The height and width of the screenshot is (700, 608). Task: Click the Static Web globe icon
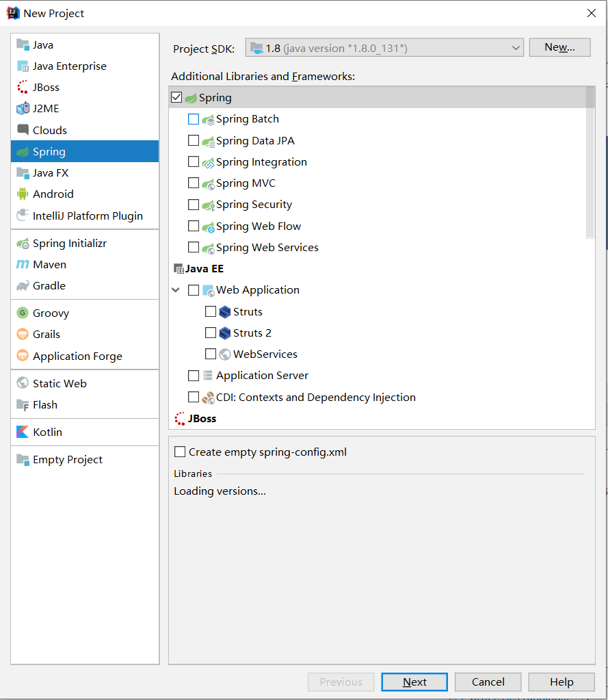(x=23, y=383)
